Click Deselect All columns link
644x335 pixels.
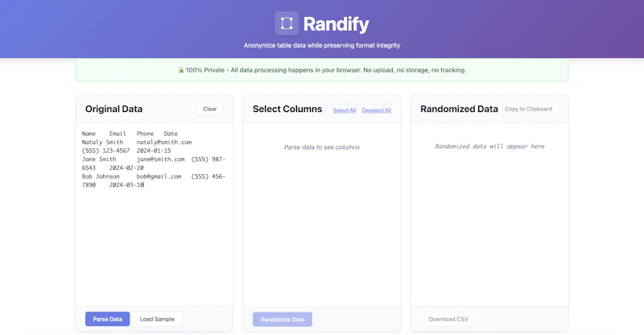(x=377, y=110)
